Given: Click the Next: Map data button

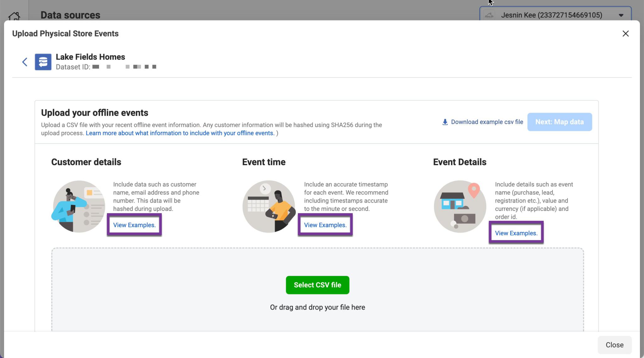Looking at the screenshot, I should [x=559, y=122].
